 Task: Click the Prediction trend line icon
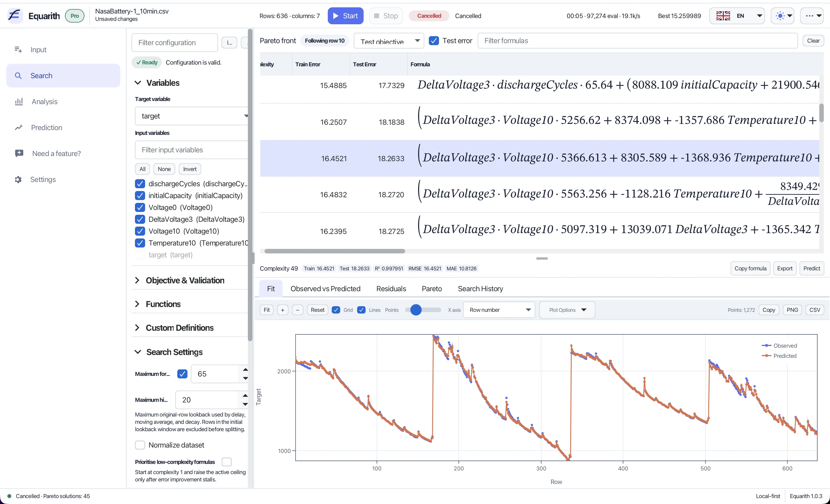tap(19, 127)
